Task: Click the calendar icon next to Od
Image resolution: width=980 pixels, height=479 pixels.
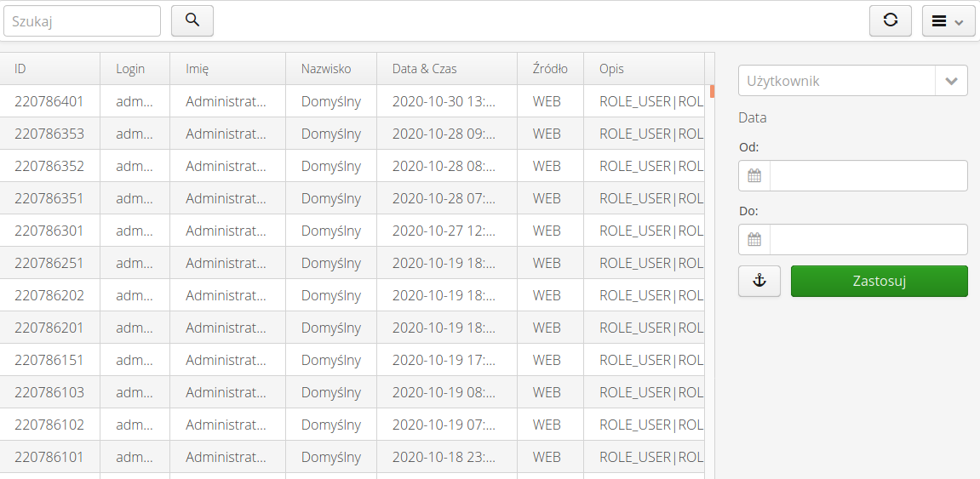Action: pyautogui.click(x=754, y=176)
